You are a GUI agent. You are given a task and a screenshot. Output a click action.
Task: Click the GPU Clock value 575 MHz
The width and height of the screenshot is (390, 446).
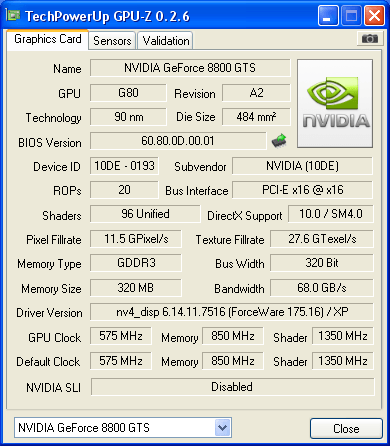click(121, 336)
